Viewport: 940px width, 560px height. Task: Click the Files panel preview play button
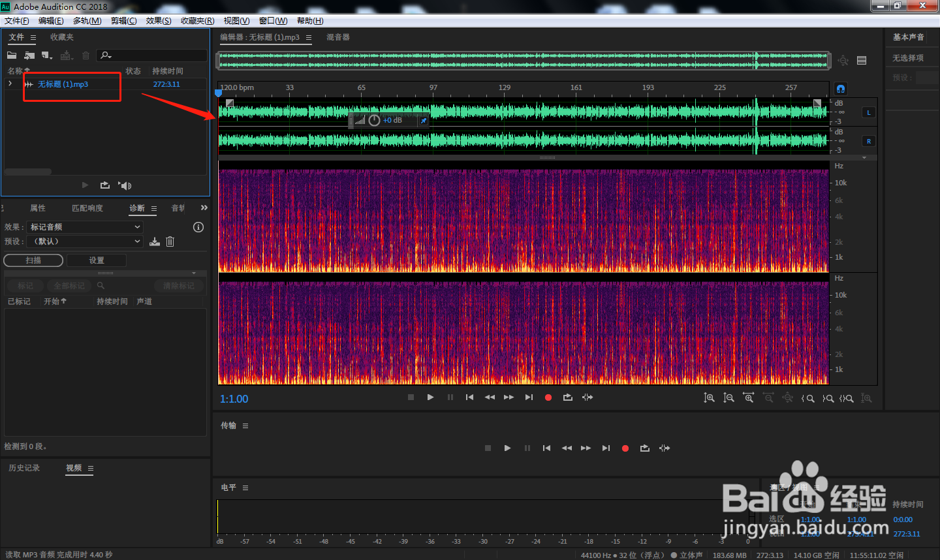click(85, 185)
